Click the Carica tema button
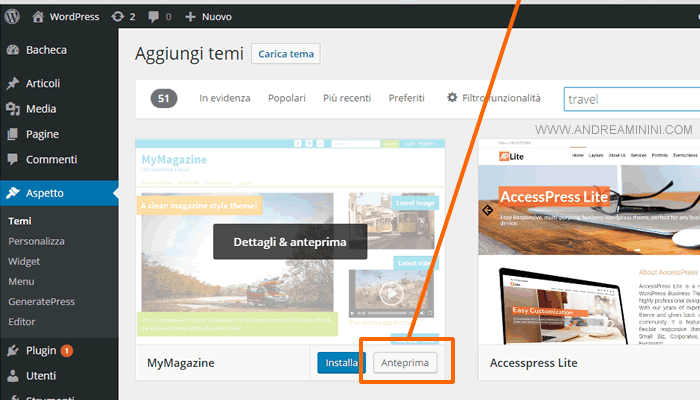Viewport: 700px width, 400px height. pyautogui.click(x=286, y=54)
